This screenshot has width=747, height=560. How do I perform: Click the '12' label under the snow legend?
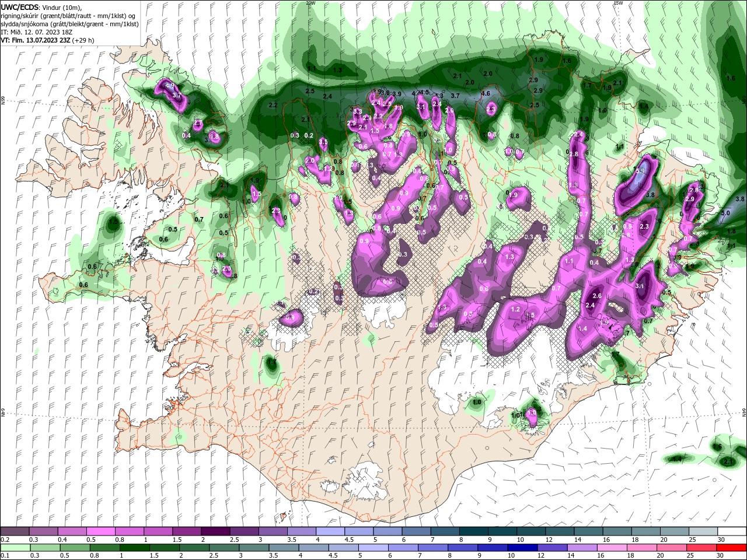point(548,539)
